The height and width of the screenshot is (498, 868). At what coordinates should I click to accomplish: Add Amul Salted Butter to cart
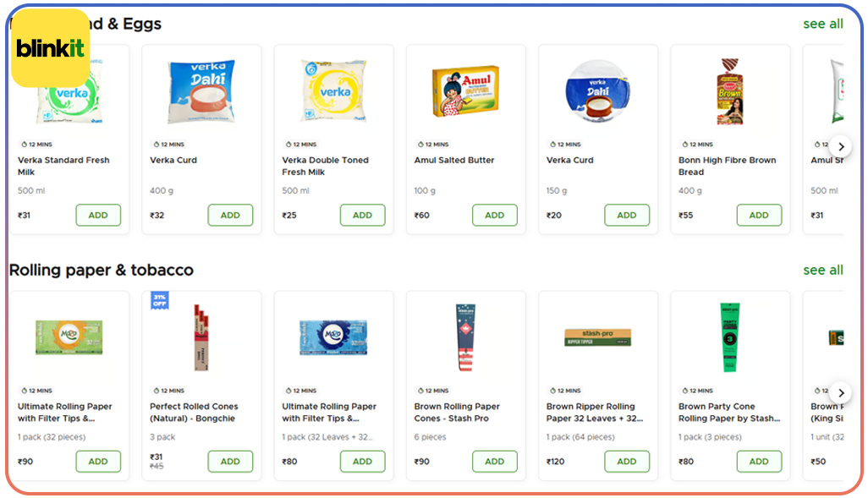[x=494, y=216]
